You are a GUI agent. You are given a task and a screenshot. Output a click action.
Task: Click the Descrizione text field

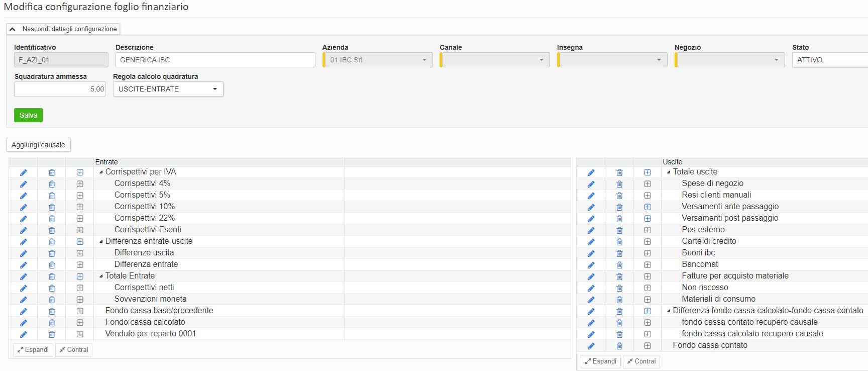(215, 60)
